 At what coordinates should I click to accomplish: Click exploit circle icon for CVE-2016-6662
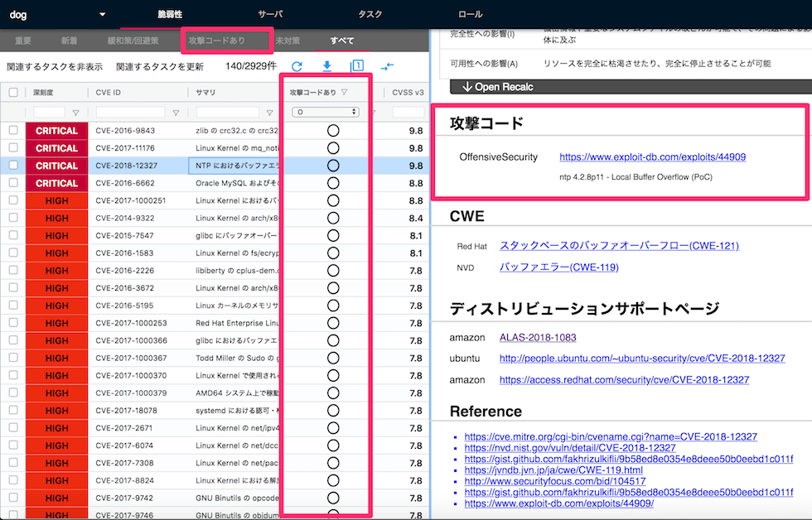333,183
